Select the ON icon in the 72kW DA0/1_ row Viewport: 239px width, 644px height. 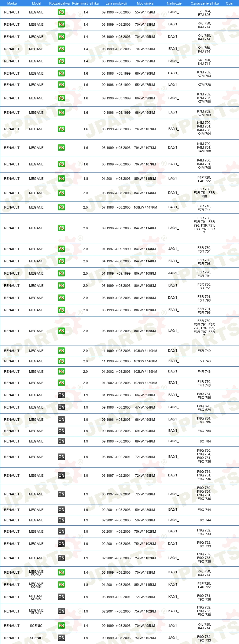tap(61, 476)
